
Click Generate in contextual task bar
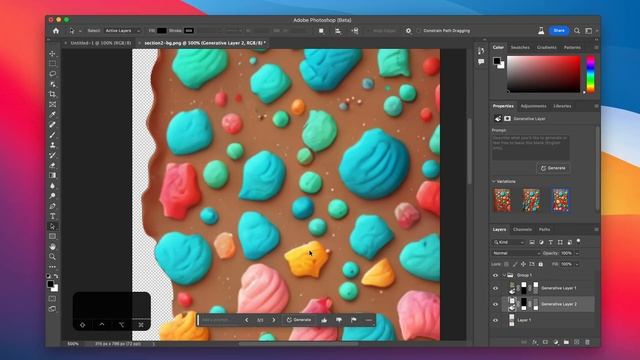[x=299, y=320]
